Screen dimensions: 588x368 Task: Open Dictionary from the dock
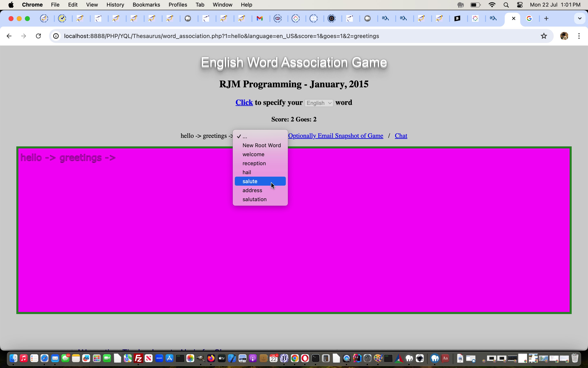coord(445,358)
